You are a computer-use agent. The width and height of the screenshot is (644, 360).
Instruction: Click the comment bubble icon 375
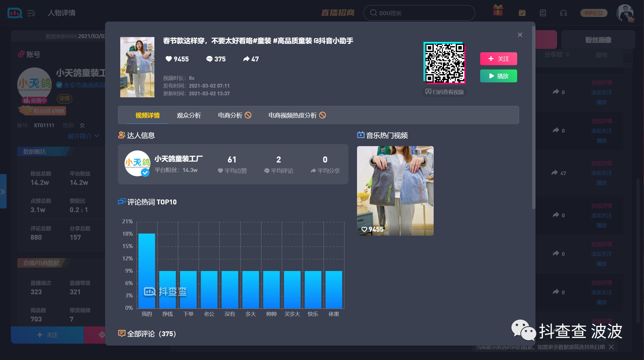tap(210, 59)
